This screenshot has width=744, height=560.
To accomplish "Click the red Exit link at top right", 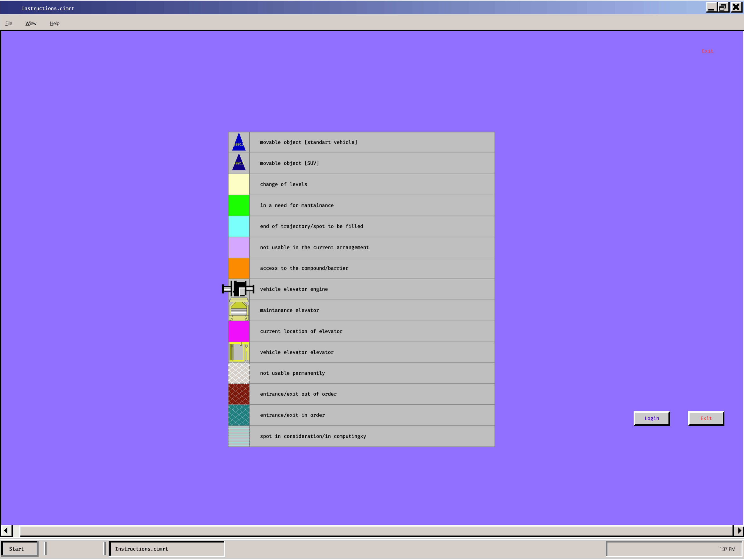I will 707,51.
